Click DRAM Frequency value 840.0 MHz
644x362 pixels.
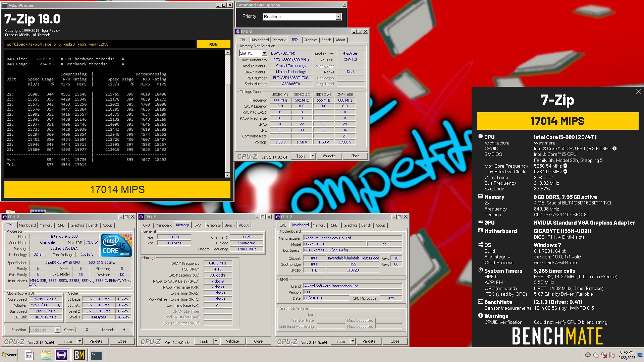218,263
